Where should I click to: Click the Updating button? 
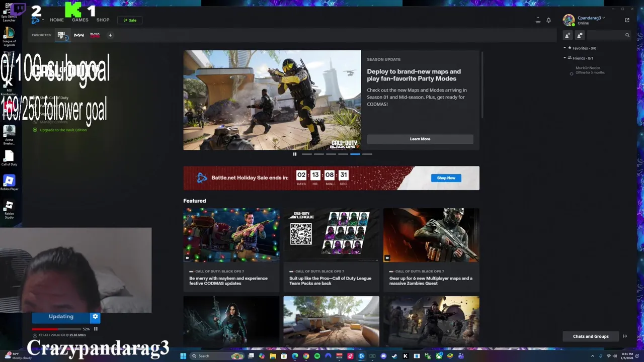point(61,317)
